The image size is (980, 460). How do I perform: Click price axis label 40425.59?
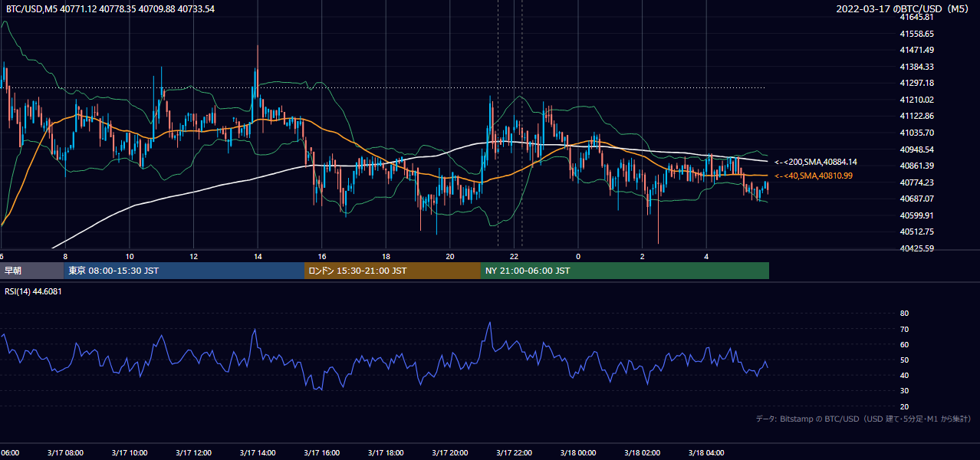pyautogui.click(x=916, y=248)
